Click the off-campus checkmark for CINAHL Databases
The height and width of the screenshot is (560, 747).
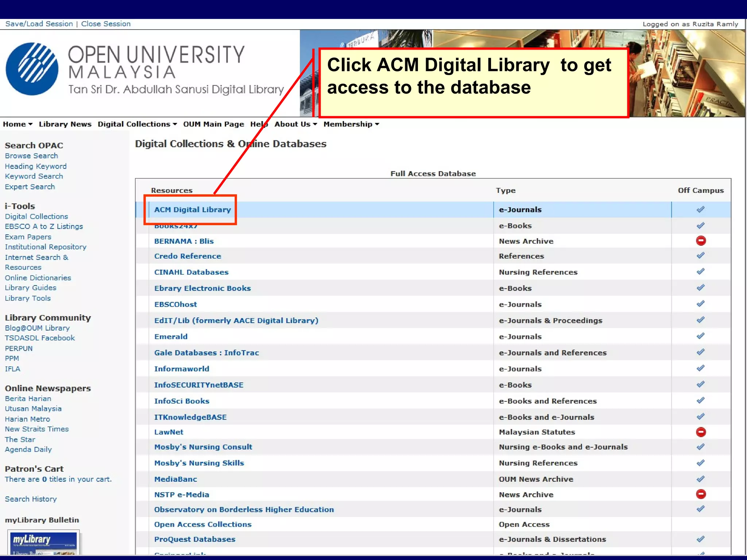pos(700,272)
